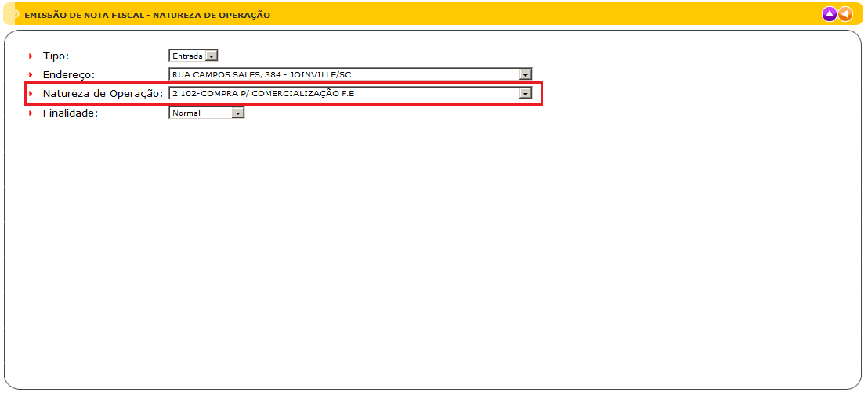The width and height of the screenshot is (868, 396).
Task: Click the 'Emissão de Nota Fiscal' header title
Action: coord(147,15)
